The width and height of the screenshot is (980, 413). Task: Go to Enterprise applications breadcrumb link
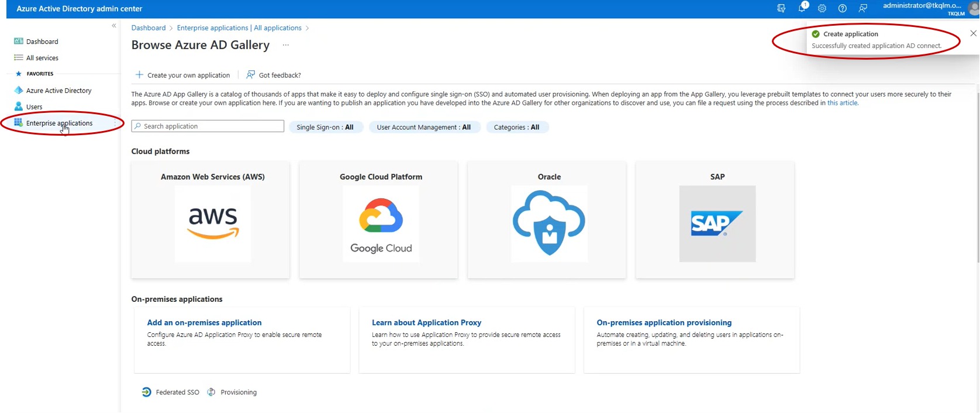239,27
